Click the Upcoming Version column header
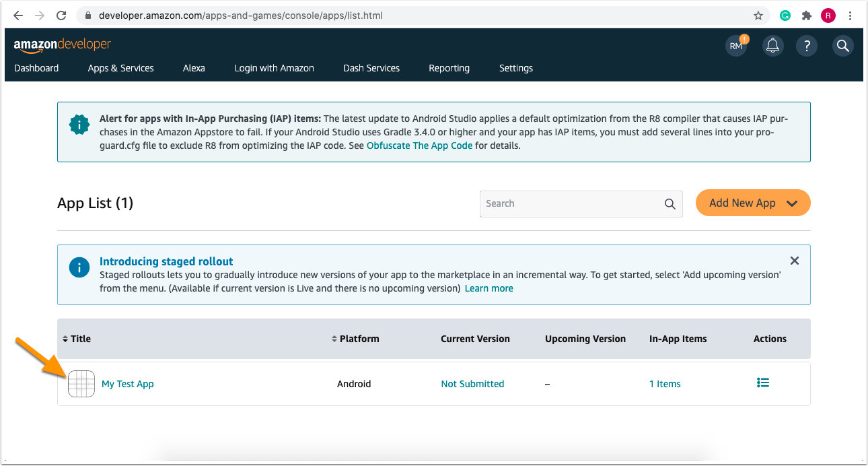The image size is (868, 466). [585, 339]
